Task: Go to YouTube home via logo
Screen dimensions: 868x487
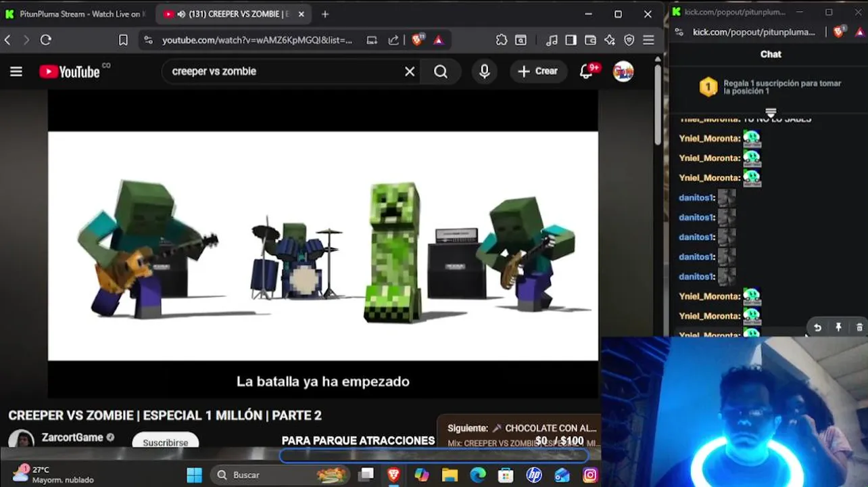Action: click(x=70, y=72)
